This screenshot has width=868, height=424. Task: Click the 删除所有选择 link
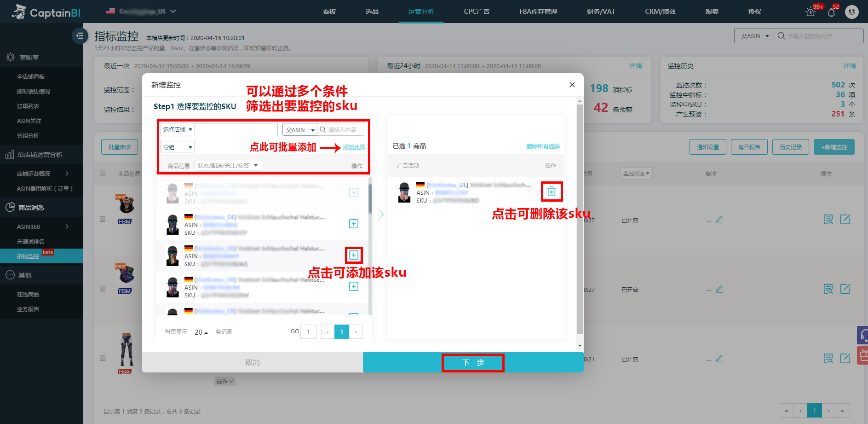543,146
